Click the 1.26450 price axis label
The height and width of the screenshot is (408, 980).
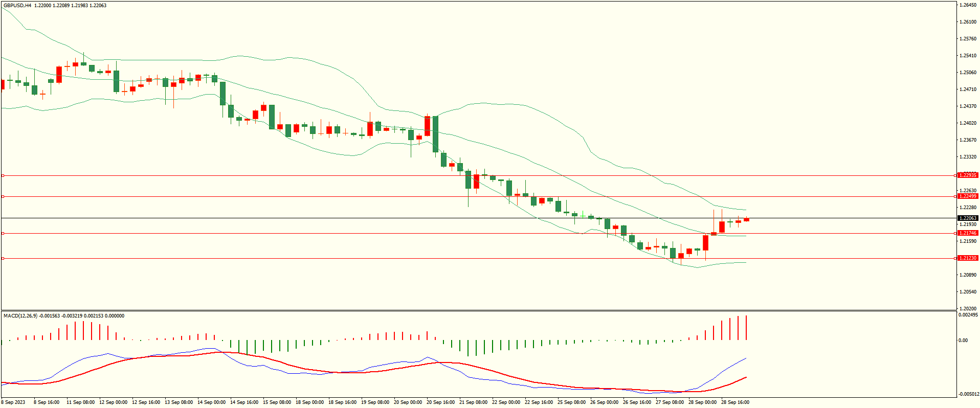(x=968, y=5)
